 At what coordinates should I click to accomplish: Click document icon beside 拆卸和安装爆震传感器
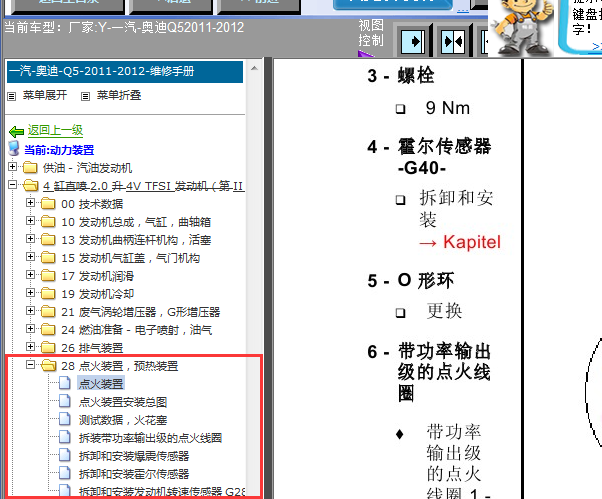64,455
